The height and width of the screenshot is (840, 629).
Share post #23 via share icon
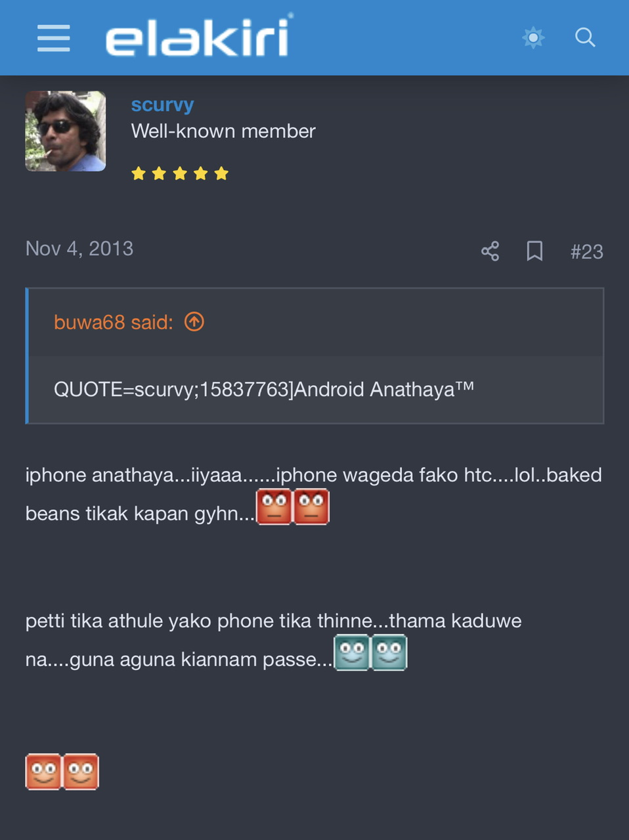[490, 251]
